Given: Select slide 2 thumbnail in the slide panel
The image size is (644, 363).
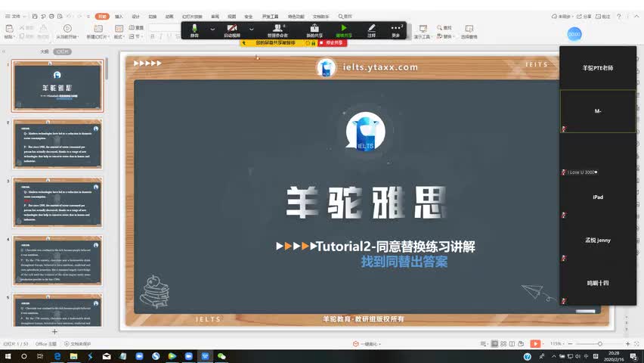Looking at the screenshot, I should coord(57,144).
